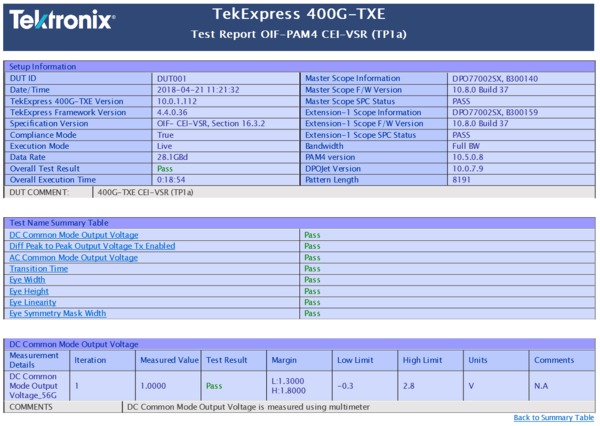Click the report title TekExpress 400G-TXE
The image size is (600, 426).
click(299, 14)
